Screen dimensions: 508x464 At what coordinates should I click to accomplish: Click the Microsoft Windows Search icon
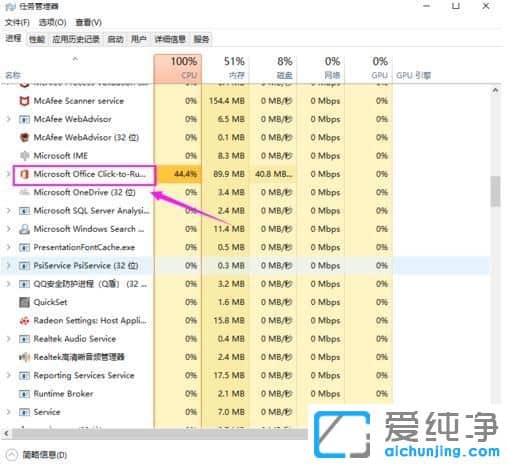[24, 229]
